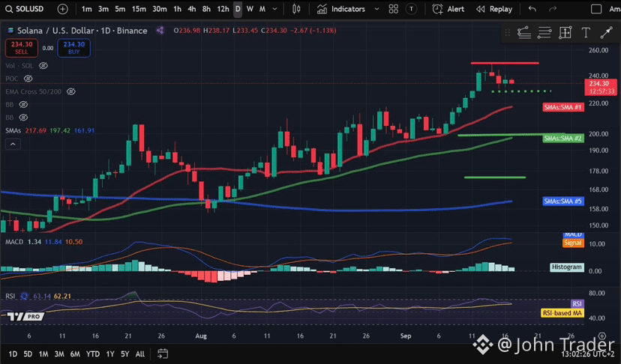This screenshot has height=364, width=621.
Task: Toggle visibility of second BB indicator
Action: 23,118
